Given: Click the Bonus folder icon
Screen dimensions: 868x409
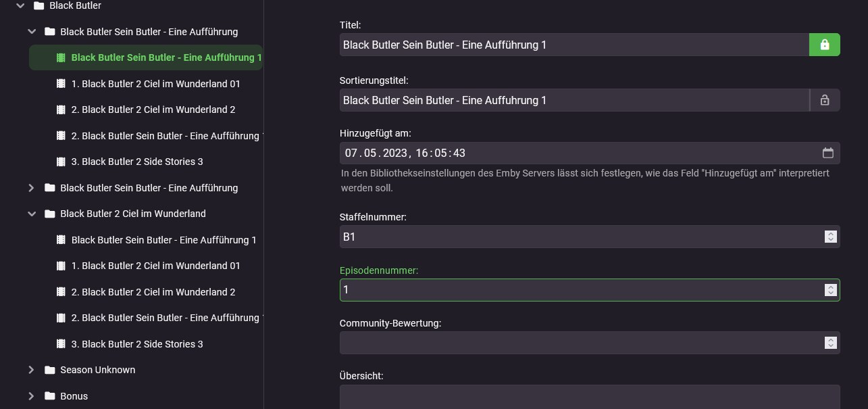Looking at the screenshot, I should coord(49,396).
